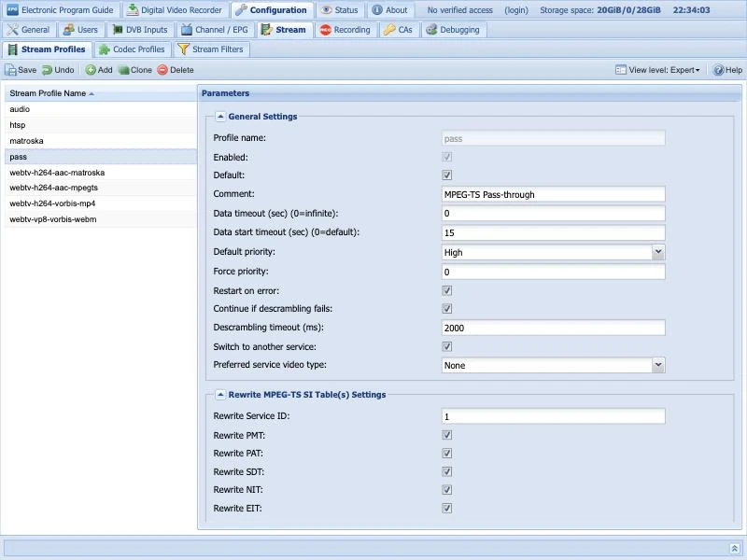Open the View level: Expert menu
The height and width of the screenshot is (560, 747).
tap(657, 70)
